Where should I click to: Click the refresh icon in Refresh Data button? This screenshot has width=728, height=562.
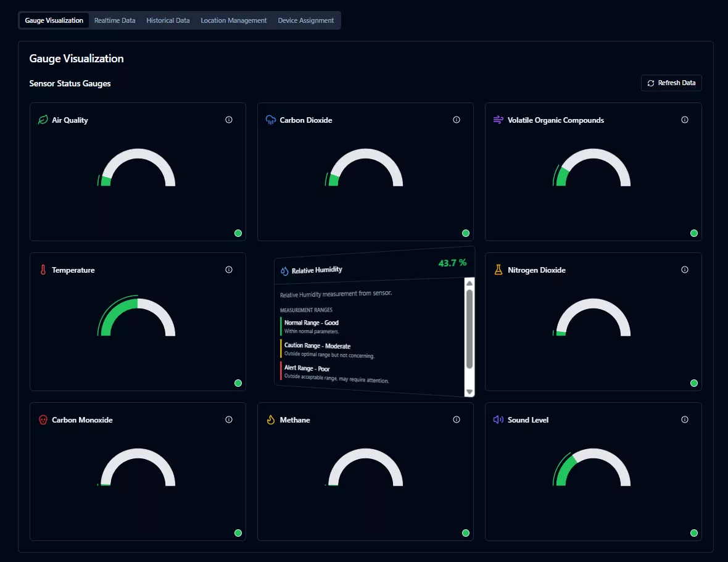coord(651,83)
